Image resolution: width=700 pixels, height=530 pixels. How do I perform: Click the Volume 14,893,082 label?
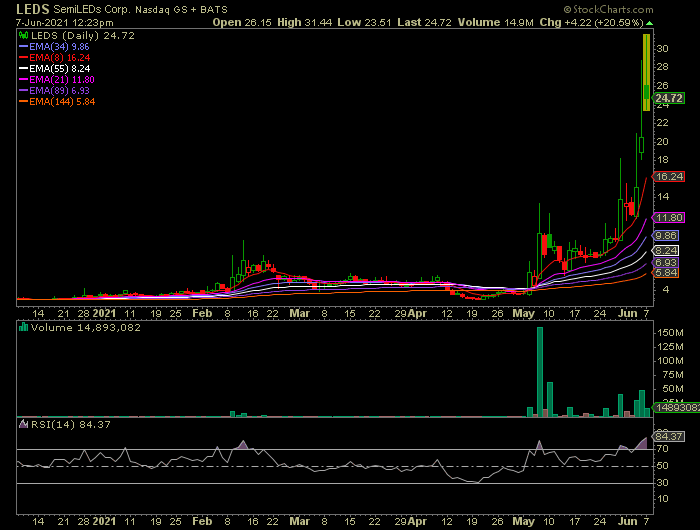[86, 327]
